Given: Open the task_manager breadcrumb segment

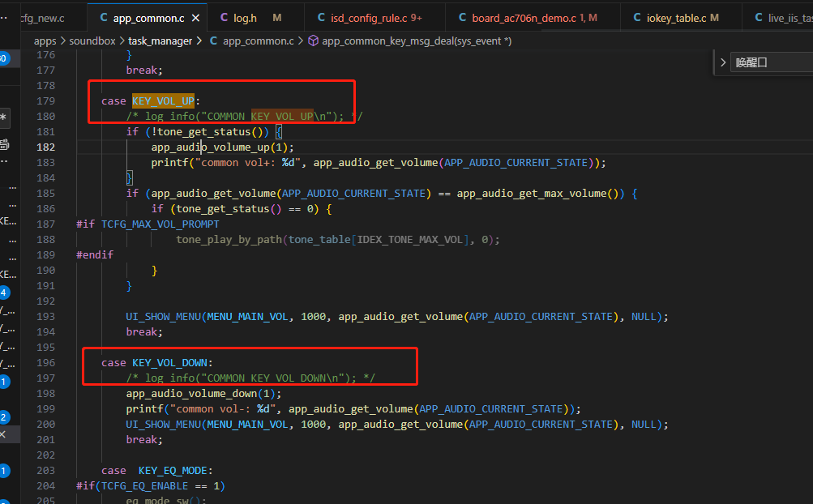Looking at the screenshot, I should (160, 41).
